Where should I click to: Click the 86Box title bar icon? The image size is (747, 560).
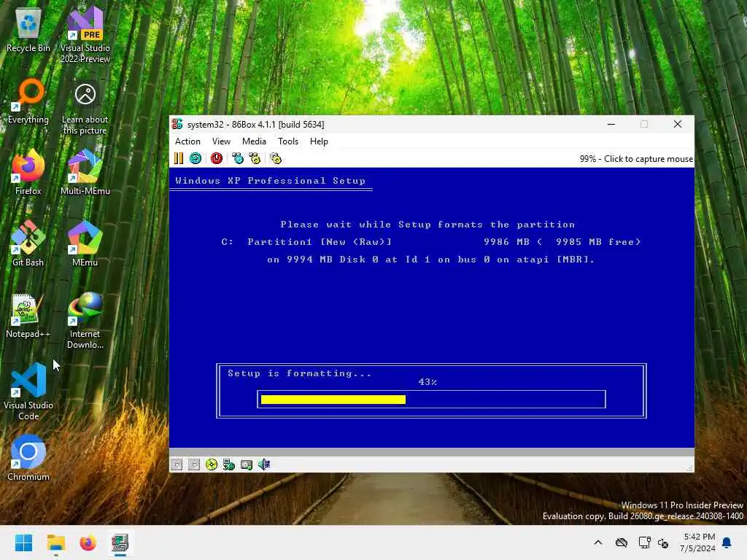pyautogui.click(x=177, y=124)
